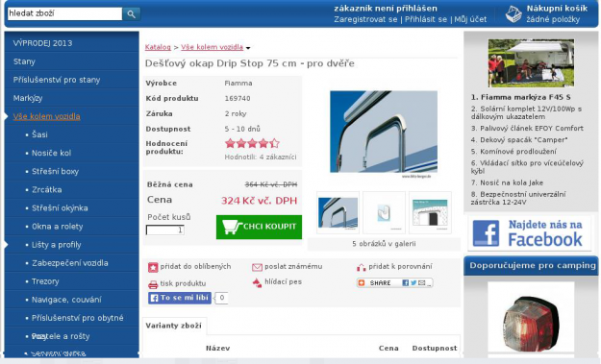601x364 pixels.
Task: Open Lišty a profily subcategory
Action: 57,245
